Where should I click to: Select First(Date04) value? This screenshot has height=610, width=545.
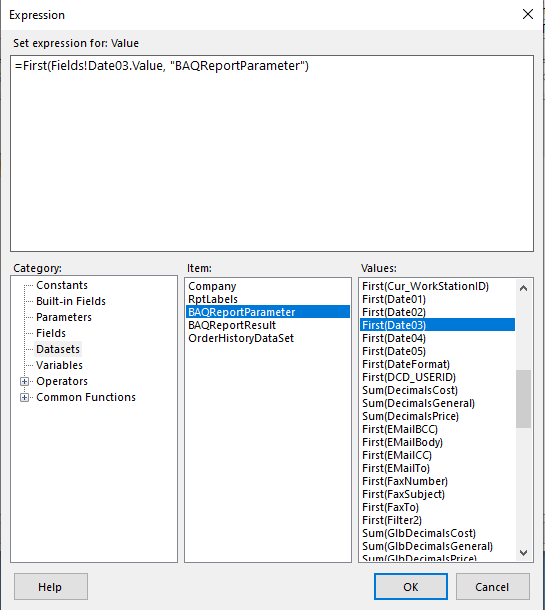(x=437, y=338)
